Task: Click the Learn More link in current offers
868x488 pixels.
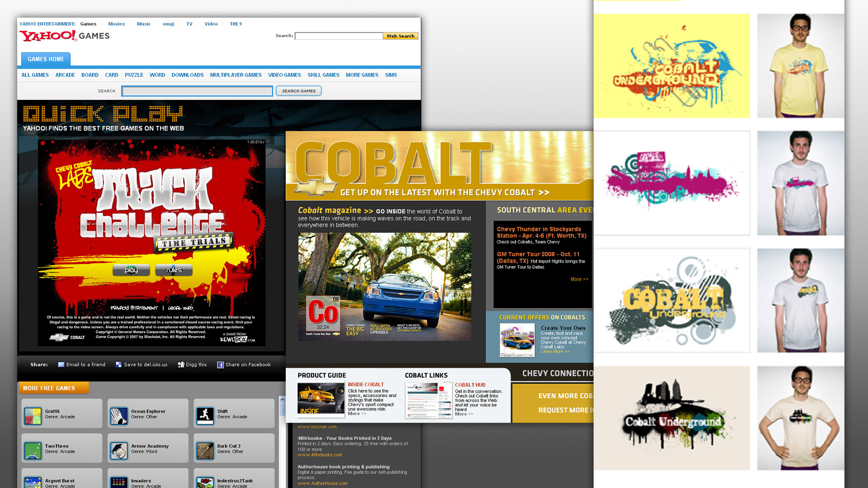Action: click(x=555, y=352)
